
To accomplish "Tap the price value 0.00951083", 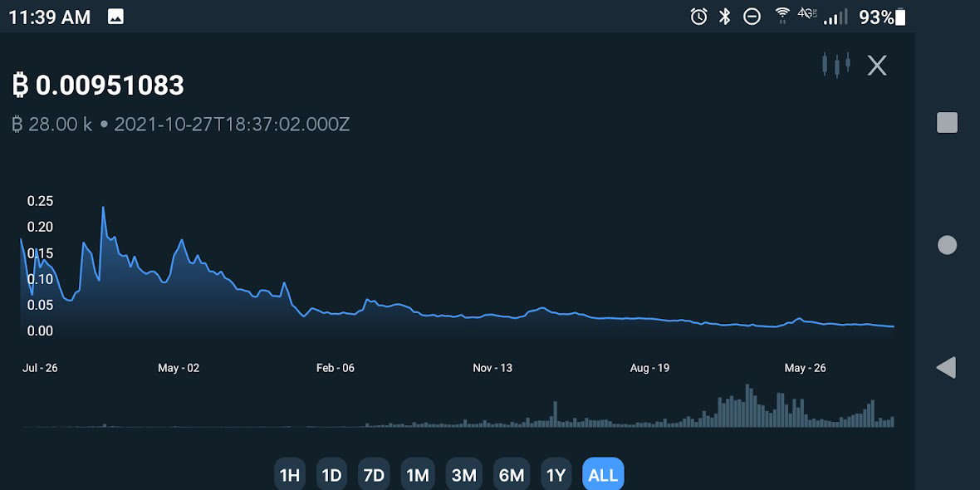I will [110, 86].
